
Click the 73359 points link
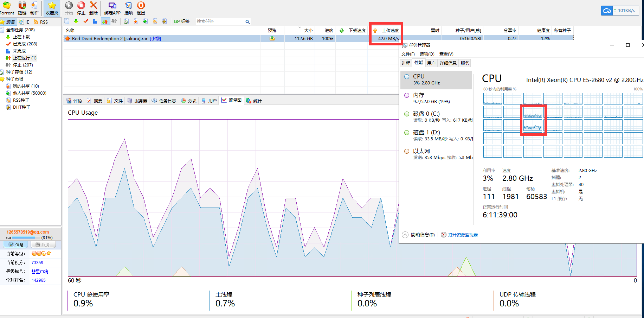coord(37,263)
